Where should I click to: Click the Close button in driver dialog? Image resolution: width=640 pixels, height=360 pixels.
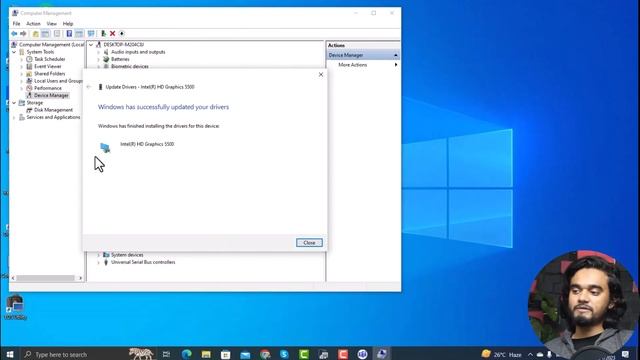pyautogui.click(x=309, y=242)
